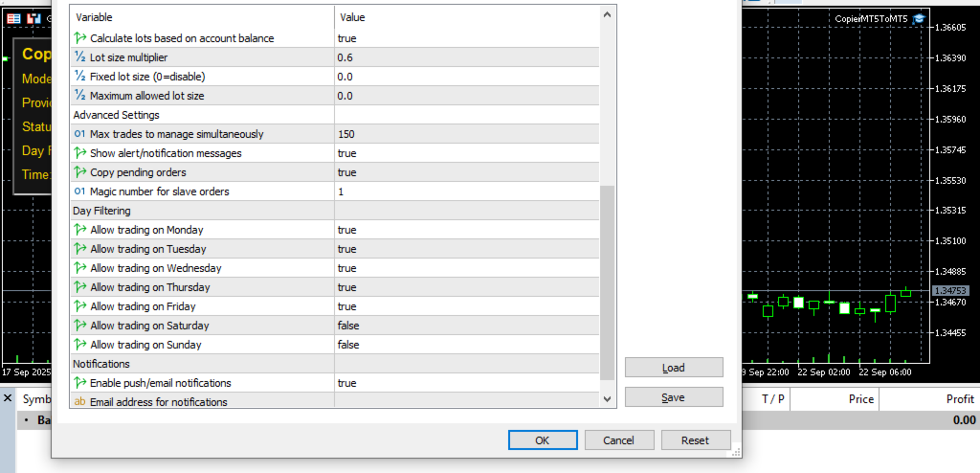Screen dimensions: 980x473
Task: Click the vertical scrollbar thumb of inputs list
Action: pyautogui.click(x=607, y=282)
